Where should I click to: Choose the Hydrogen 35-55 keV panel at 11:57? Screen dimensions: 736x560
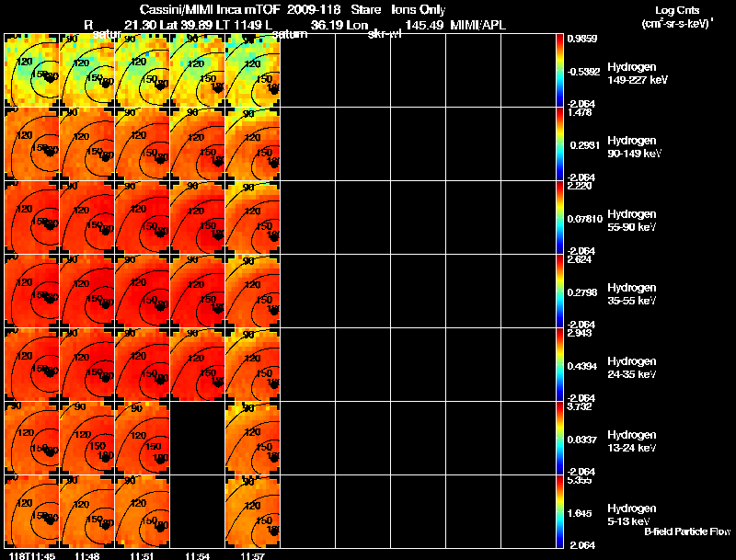pyautogui.click(x=252, y=291)
